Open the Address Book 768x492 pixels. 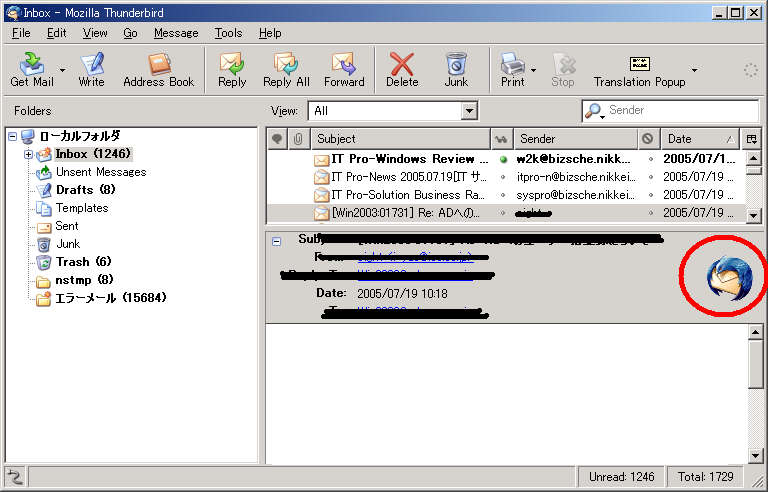tap(159, 70)
